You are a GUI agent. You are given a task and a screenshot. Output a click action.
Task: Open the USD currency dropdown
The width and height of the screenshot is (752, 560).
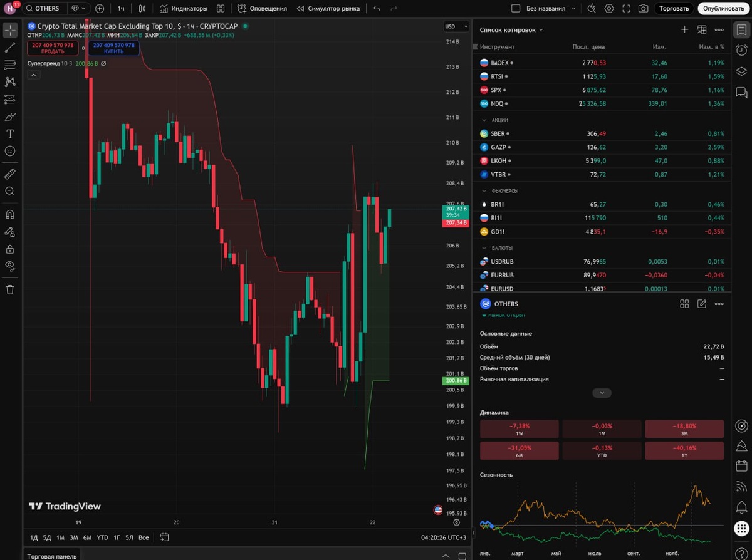(456, 26)
